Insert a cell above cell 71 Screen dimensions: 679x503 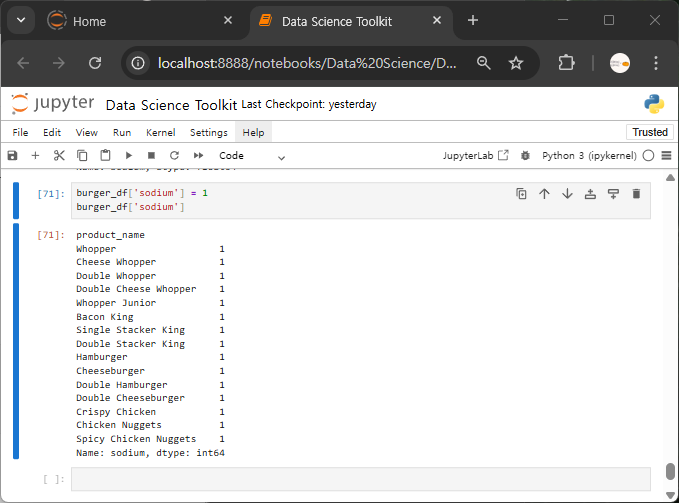590,194
